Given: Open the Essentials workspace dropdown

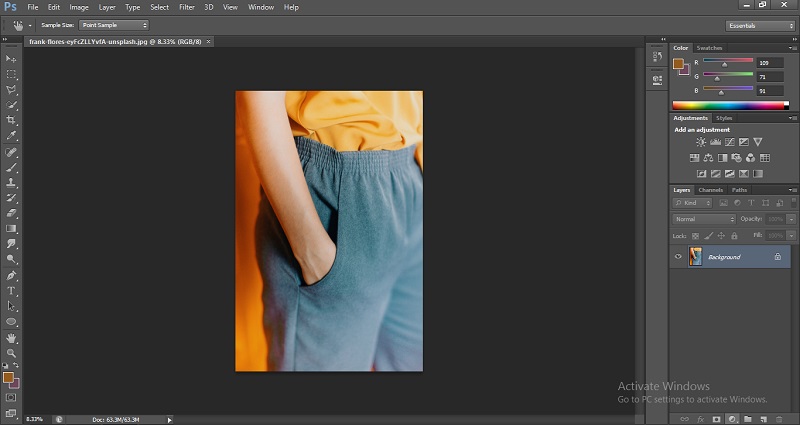Looking at the screenshot, I should tap(760, 26).
